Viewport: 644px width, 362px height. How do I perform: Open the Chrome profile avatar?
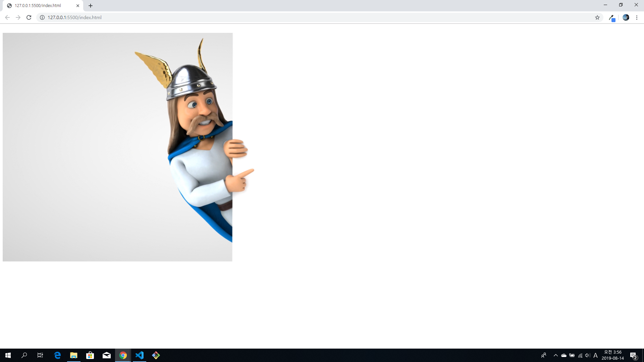click(626, 17)
